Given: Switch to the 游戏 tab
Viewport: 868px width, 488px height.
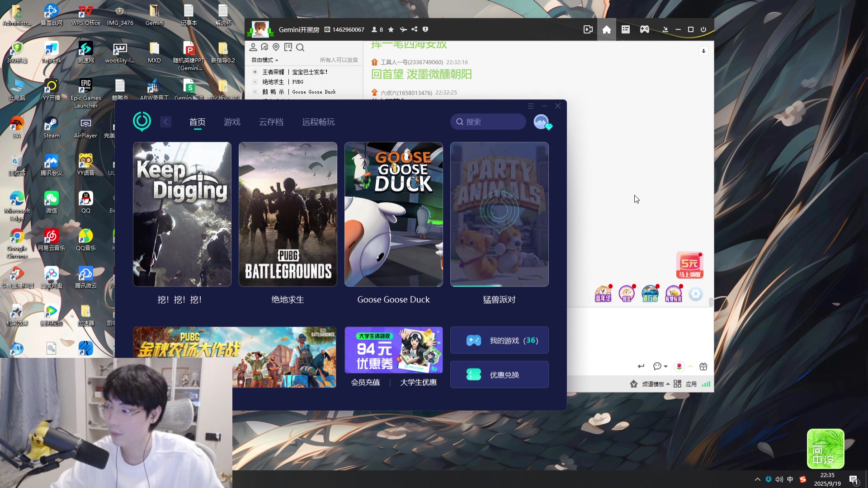Looking at the screenshot, I should pos(232,122).
